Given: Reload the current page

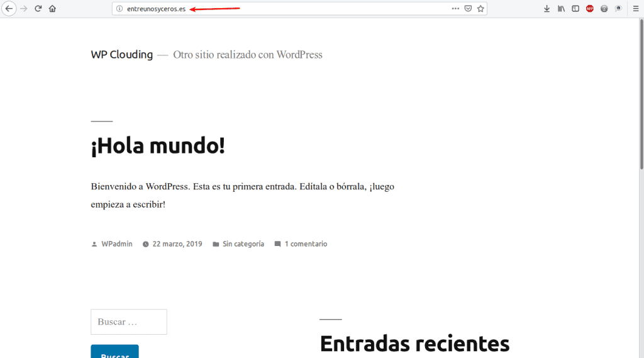Looking at the screenshot, I should (38, 9).
